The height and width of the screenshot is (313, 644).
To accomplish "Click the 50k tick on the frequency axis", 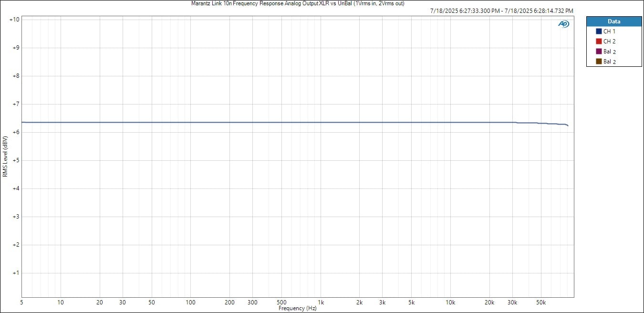I will click(x=541, y=303).
